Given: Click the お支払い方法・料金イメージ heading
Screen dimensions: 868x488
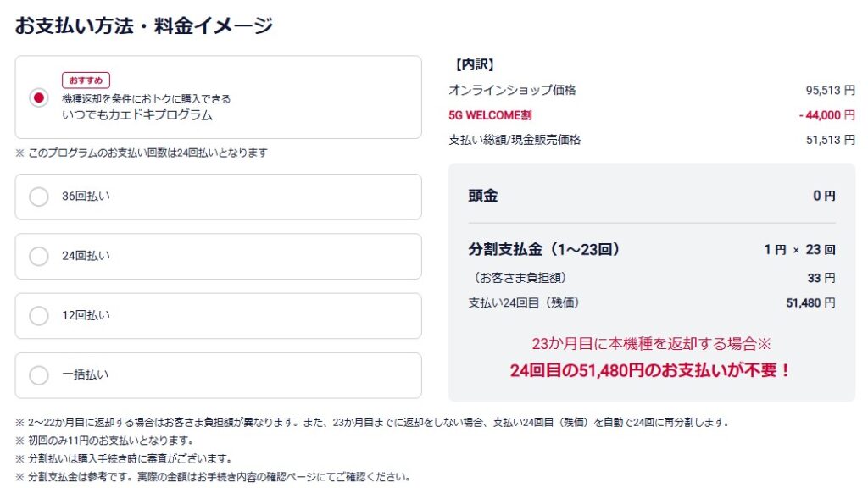Looking at the screenshot, I should click(144, 25).
